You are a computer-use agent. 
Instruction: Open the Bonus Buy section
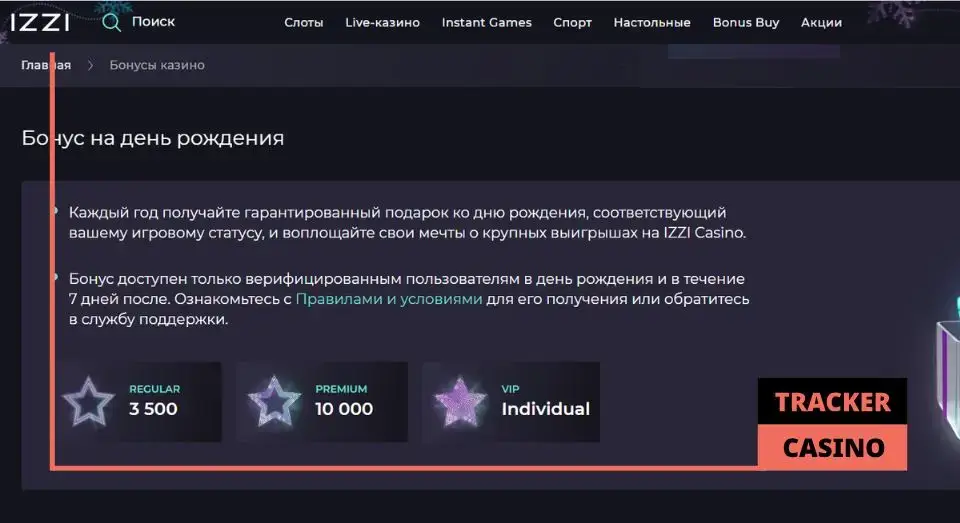click(x=746, y=23)
